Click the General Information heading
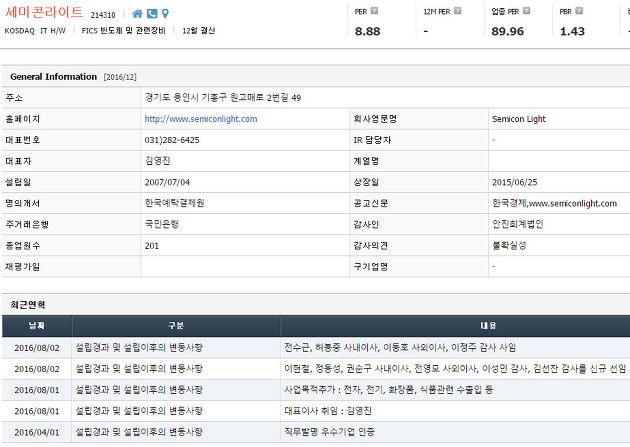630x447 pixels. click(53, 77)
